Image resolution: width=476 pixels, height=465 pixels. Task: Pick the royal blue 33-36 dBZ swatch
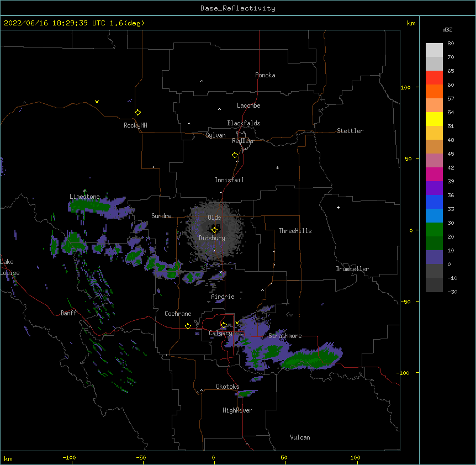point(434,202)
